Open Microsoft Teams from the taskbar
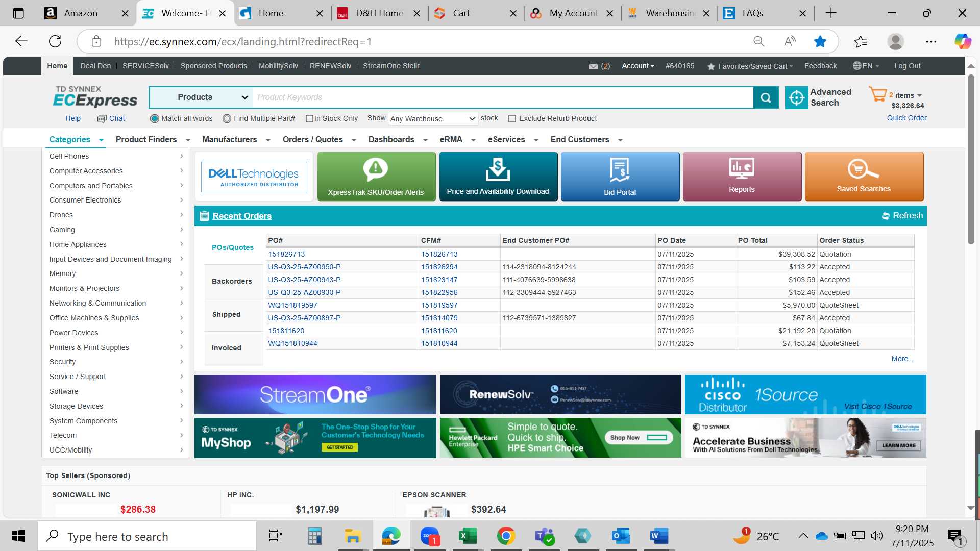The width and height of the screenshot is (980, 551). (x=544, y=536)
